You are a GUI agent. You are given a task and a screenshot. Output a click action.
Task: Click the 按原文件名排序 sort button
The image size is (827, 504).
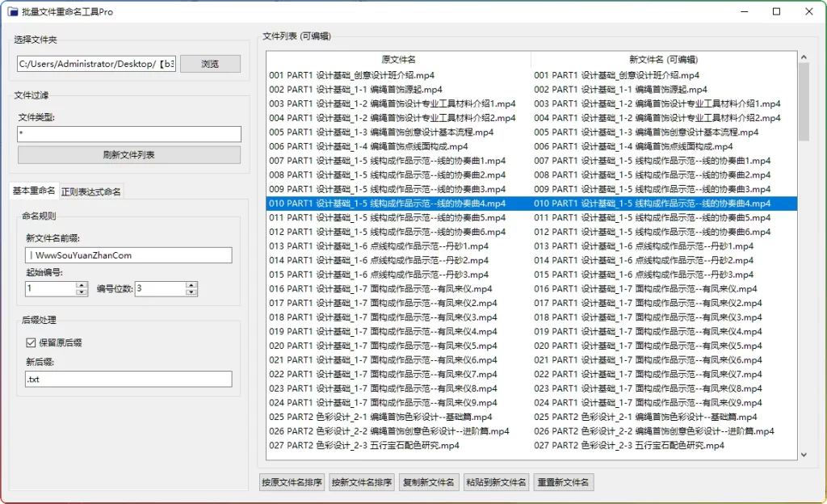click(x=291, y=482)
